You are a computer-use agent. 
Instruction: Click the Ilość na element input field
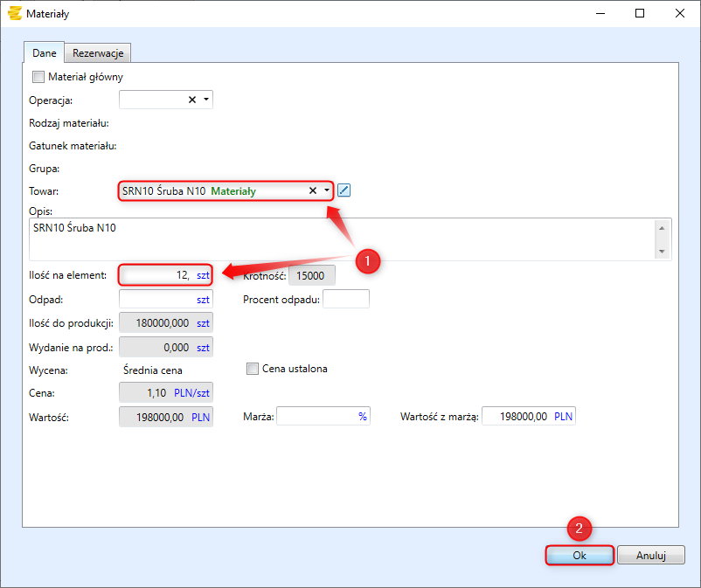pyautogui.click(x=156, y=275)
